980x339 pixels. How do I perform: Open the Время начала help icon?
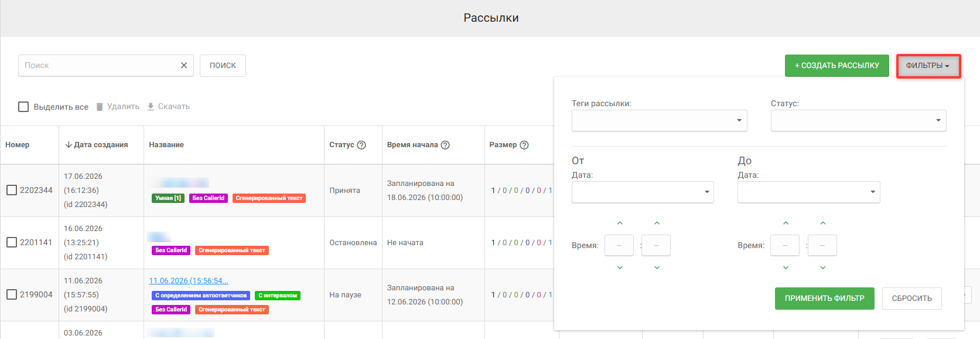[x=445, y=145]
